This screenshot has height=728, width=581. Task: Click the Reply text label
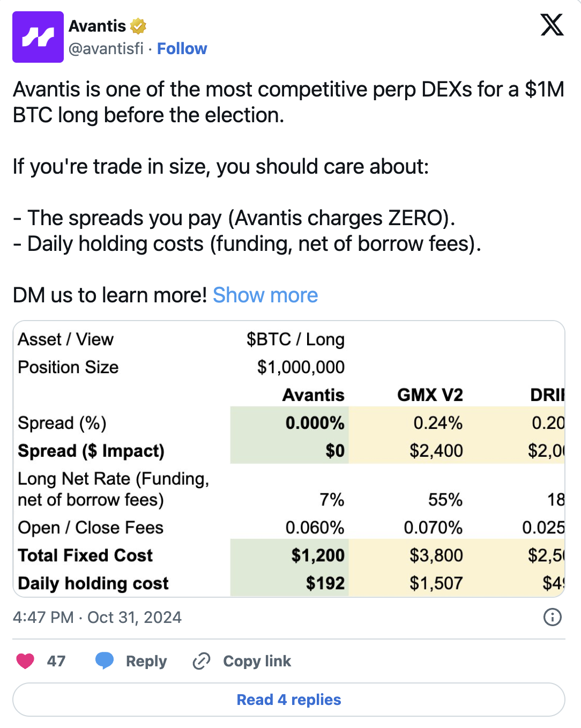(x=146, y=661)
